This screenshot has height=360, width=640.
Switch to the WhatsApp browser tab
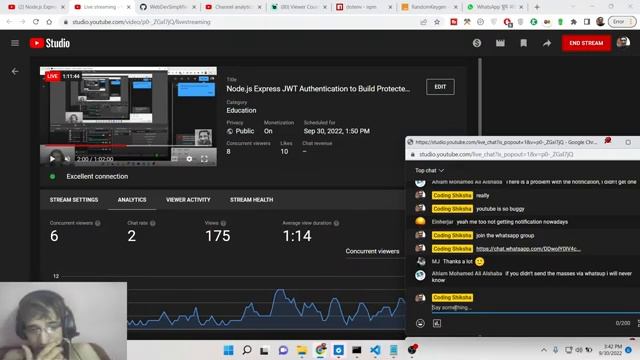[495, 7]
